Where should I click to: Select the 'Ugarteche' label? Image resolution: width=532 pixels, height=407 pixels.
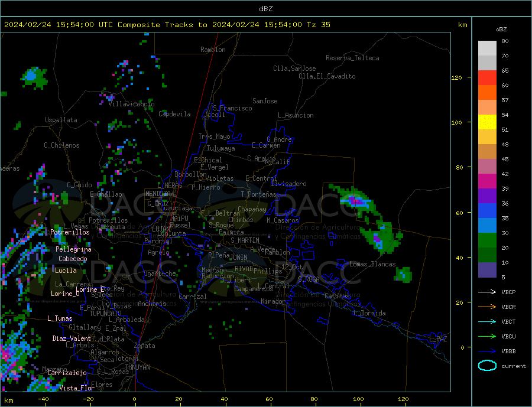160,273
